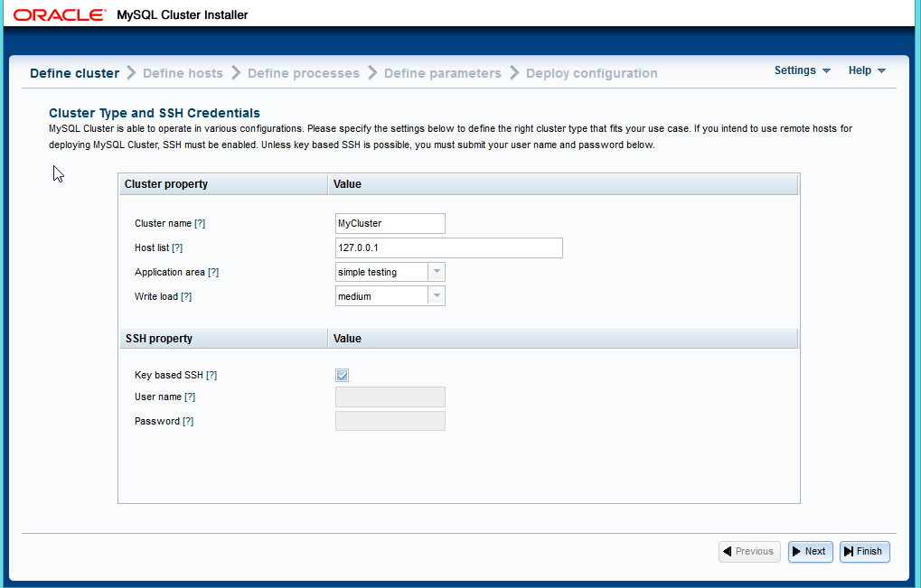Show help for Cluster name [?]
Image resolution: width=921 pixels, height=588 pixels.
click(x=200, y=224)
